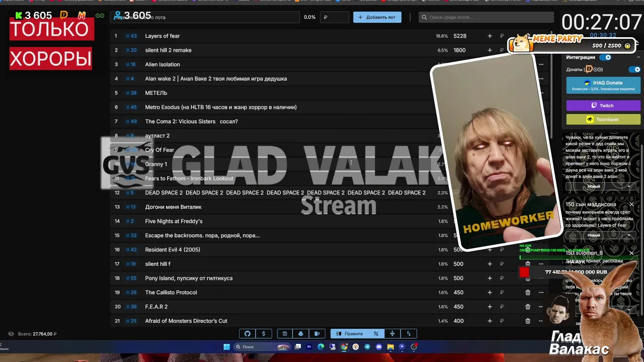Click plus icon for silent hill 2 remake
Image resolution: width=644 pixels, height=362 pixels.
(490, 50)
